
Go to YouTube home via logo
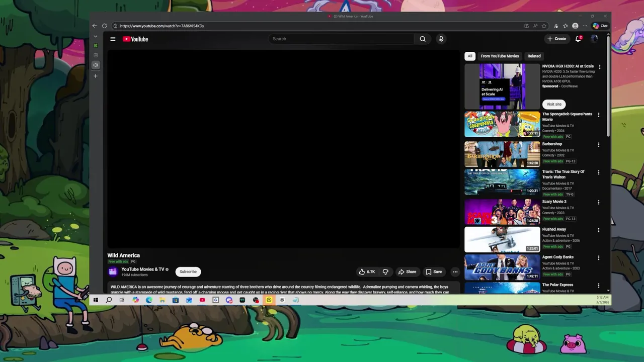pos(135,39)
